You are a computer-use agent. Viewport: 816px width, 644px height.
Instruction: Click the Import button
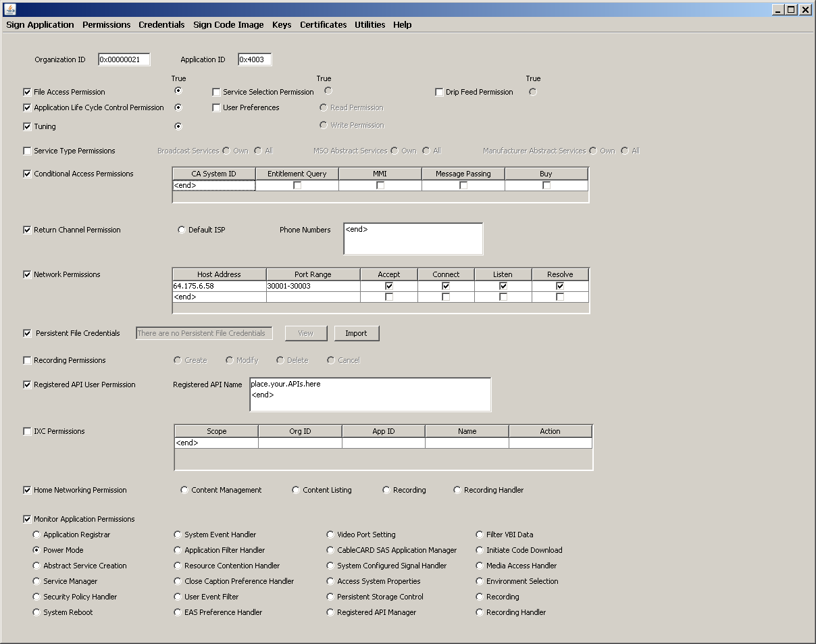point(357,333)
